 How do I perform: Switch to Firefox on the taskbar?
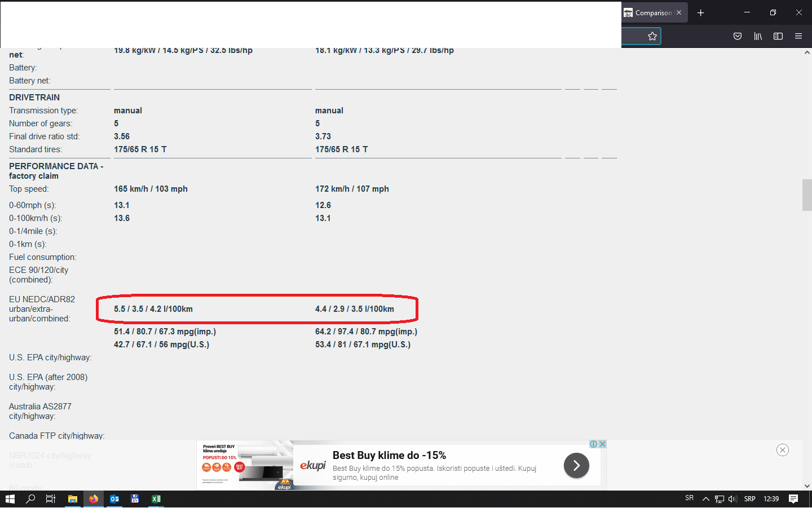[x=94, y=499]
